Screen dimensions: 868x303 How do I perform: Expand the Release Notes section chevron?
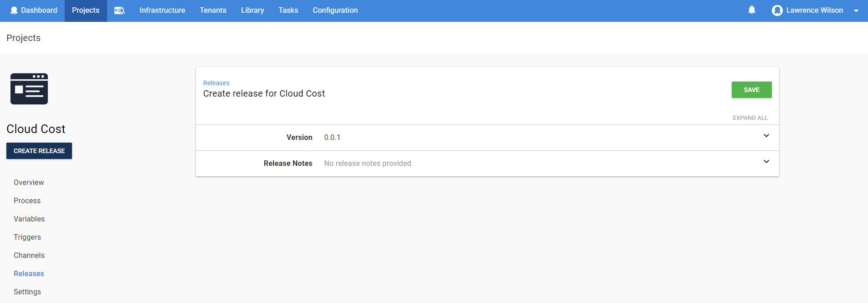(766, 162)
